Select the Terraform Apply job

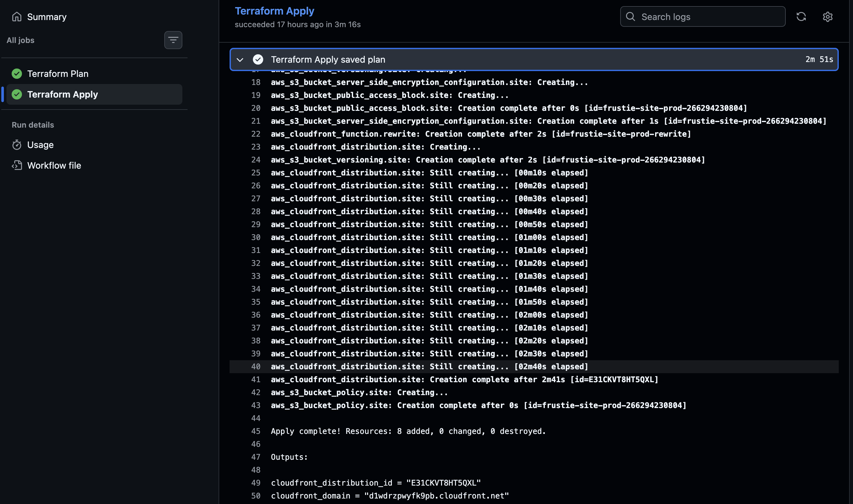click(94, 94)
